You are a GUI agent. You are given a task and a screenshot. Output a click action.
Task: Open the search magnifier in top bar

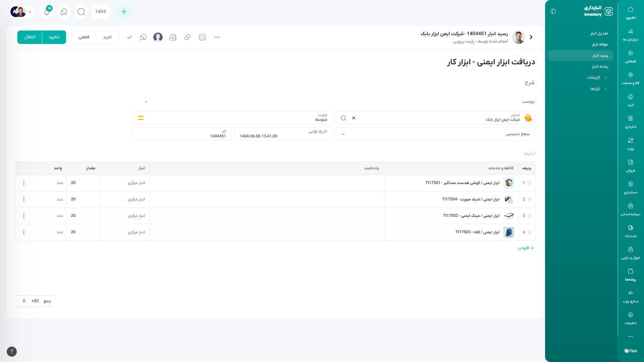(81, 12)
